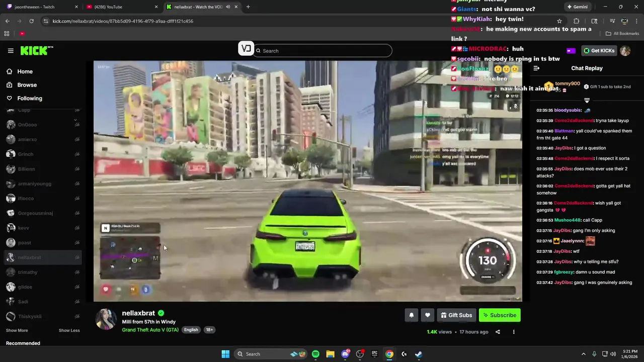
Task: Select trimathy in the following list
Action: pos(43,272)
